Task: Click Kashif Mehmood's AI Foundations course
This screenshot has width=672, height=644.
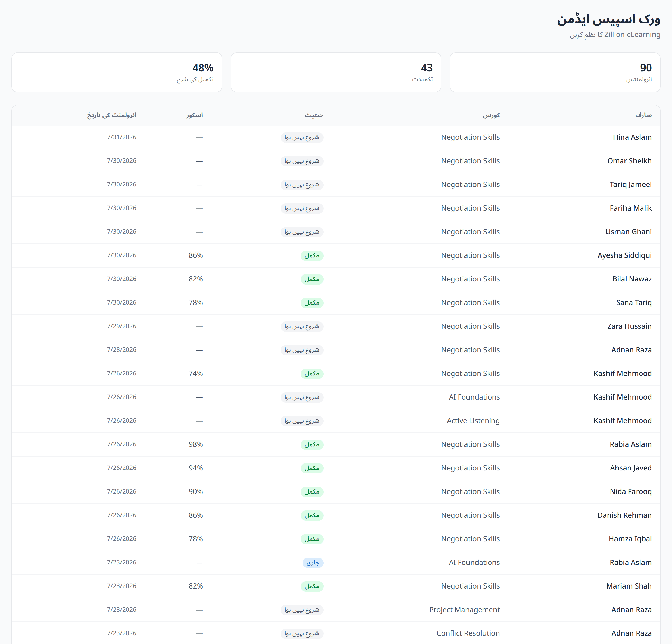Action: pos(474,397)
